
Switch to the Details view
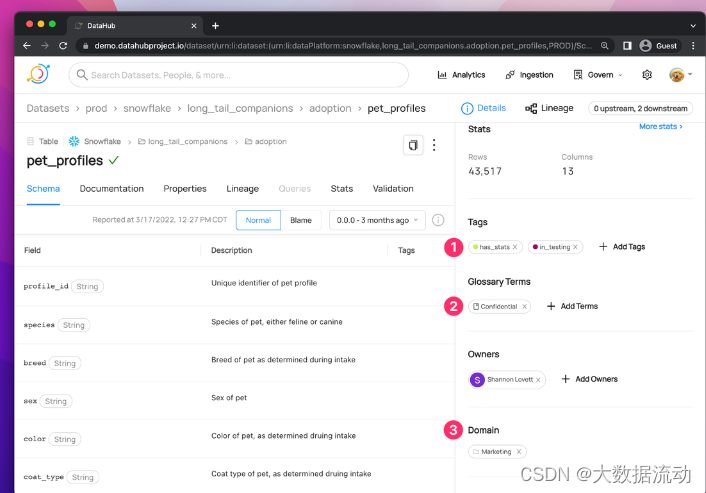tap(484, 108)
